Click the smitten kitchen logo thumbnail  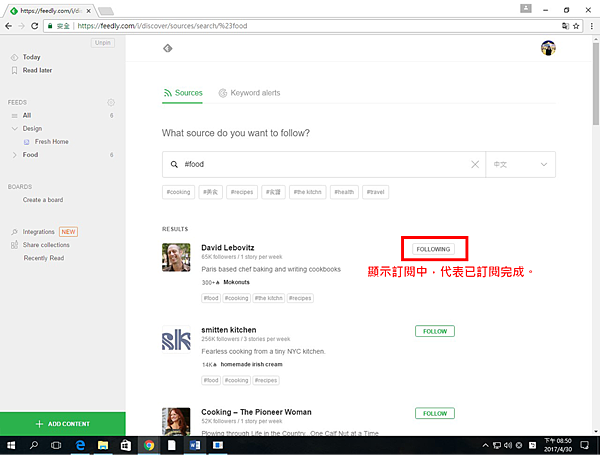pyautogui.click(x=176, y=340)
